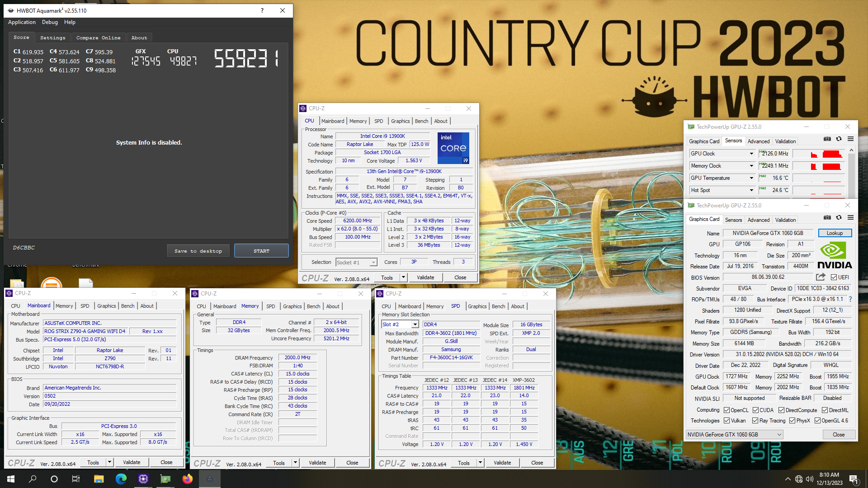Click Validate in CPU-Z CPU window
868x488 pixels.
point(425,277)
